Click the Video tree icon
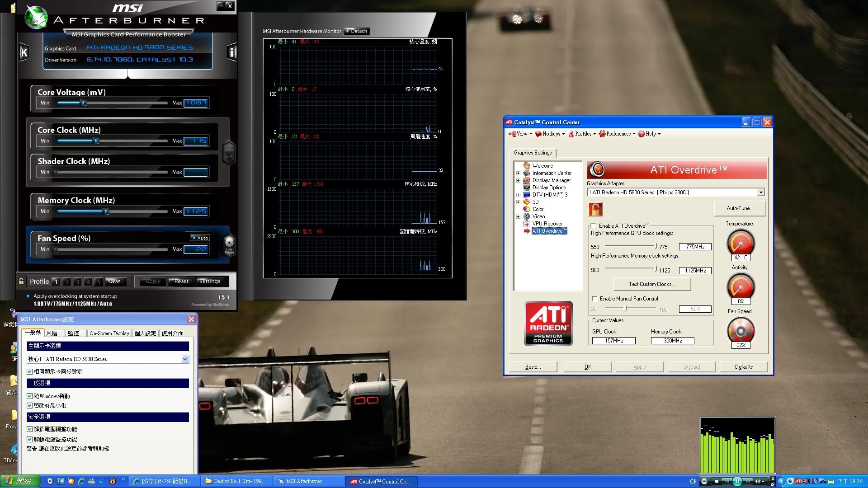868x488 pixels. [527, 216]
